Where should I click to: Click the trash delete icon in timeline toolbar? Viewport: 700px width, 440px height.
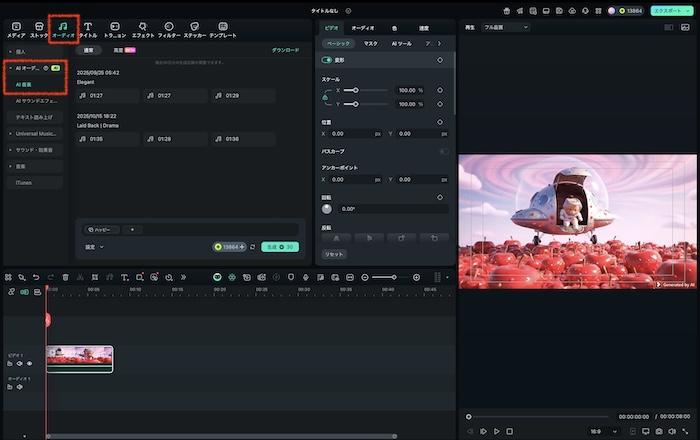[x=66, y=277]
